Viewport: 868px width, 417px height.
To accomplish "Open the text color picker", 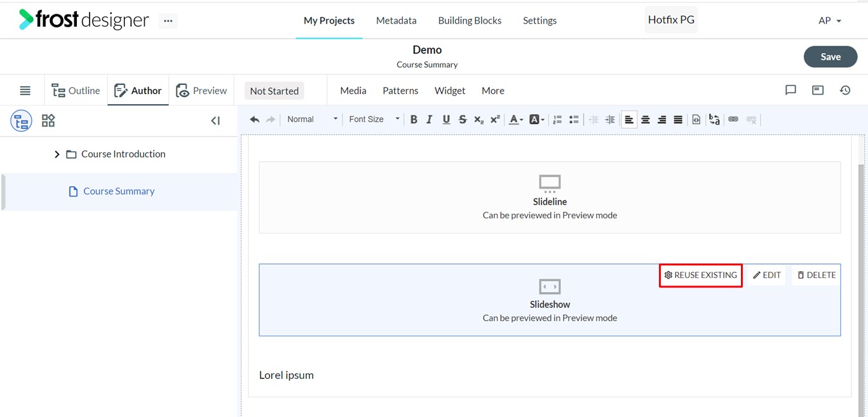I will [x=516, y=119].
